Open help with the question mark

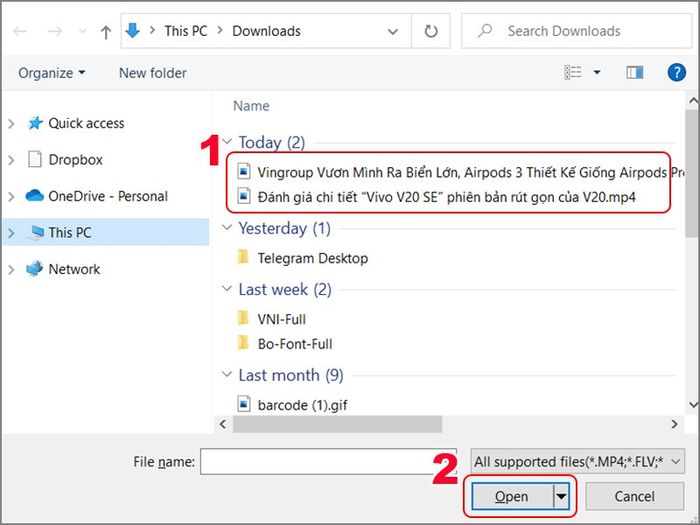(x=676, y=72)
